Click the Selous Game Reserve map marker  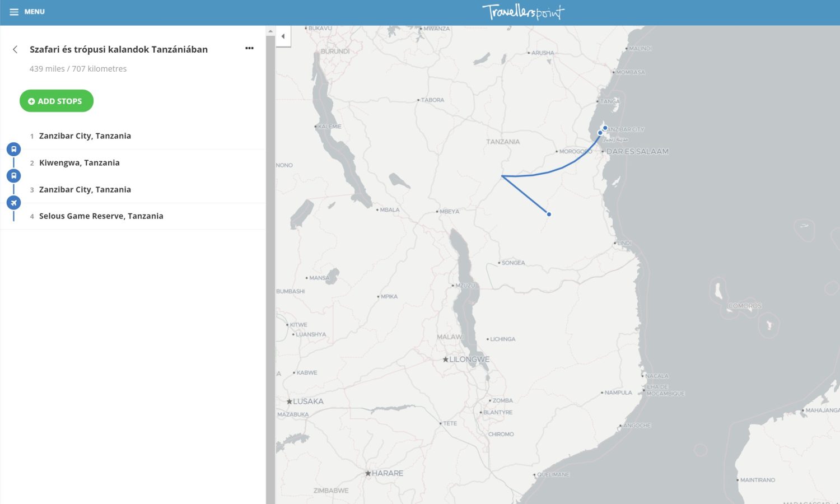point(549,214)
